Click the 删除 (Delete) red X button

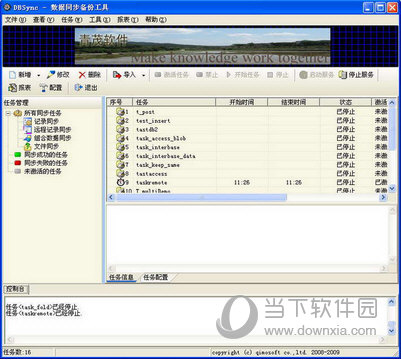click(89, 75)
